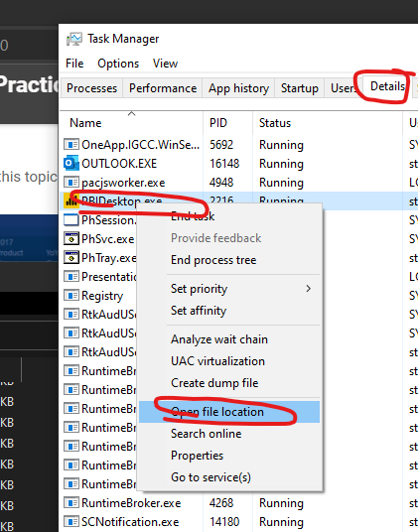Click the OneApp.IGCC.WinSe process icon
This screenshot has height=532, width=418.
click(x=71, y=145)
